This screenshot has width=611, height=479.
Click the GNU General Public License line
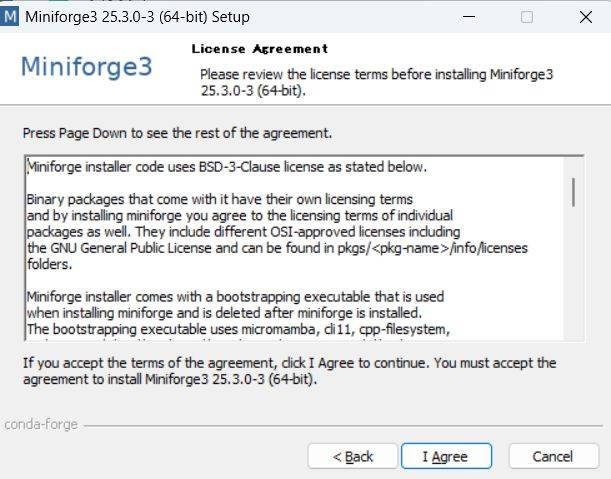tap(277, 248)
